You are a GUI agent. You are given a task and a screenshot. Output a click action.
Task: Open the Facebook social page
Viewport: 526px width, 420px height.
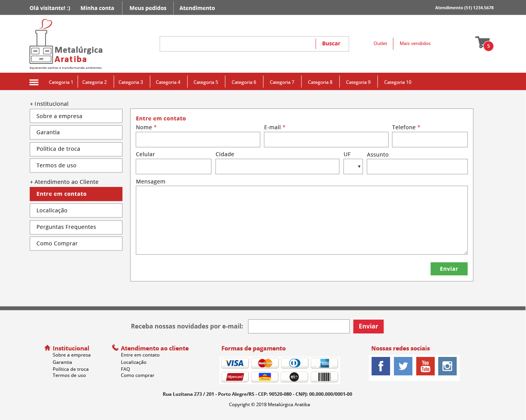pyautogui.click(x=380, y=366)
